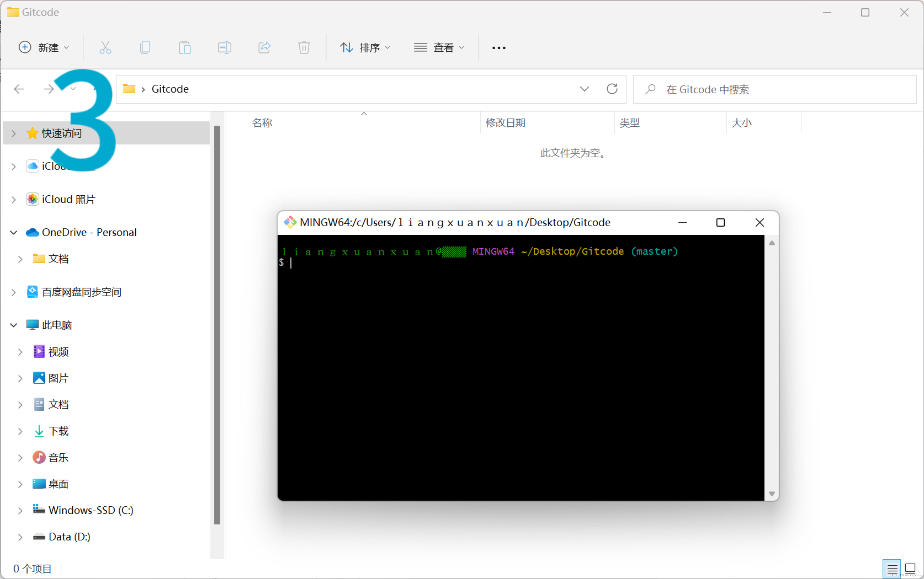Click the Share icon in toolbar
The width and height of the screenshot is (924, 579).
[x=264, y=48]
